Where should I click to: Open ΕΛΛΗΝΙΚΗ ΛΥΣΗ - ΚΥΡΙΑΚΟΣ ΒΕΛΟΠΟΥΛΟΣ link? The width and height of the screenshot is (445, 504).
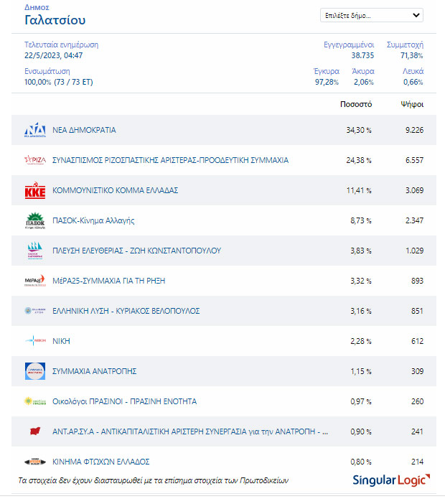[126, 311]
